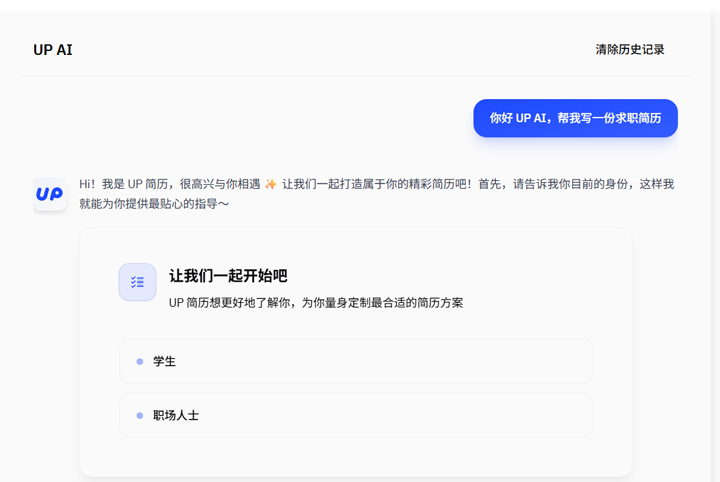Click the heading 让我们一起开始吧
Viewport: 720px width, 482px height.
click(x=228, y=276)
